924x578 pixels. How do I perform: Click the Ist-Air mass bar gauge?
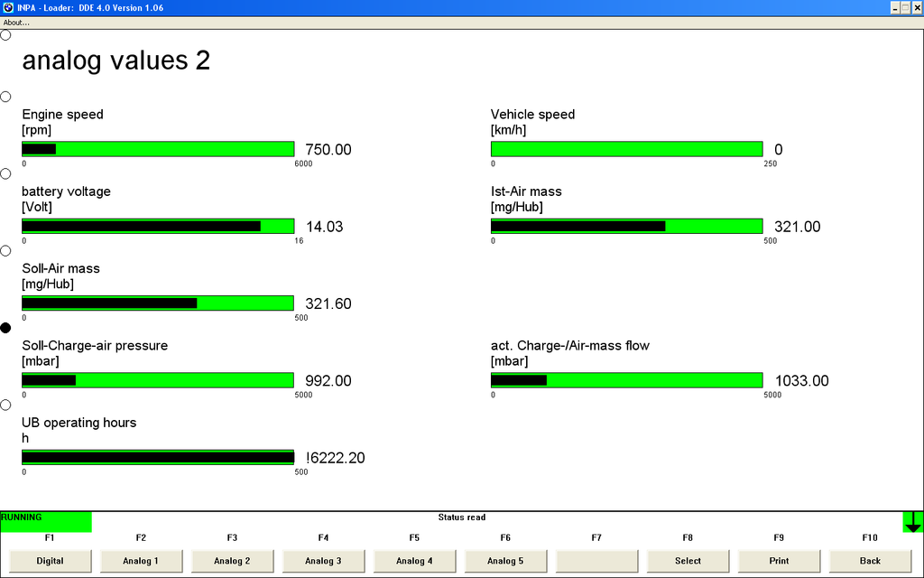626,227
